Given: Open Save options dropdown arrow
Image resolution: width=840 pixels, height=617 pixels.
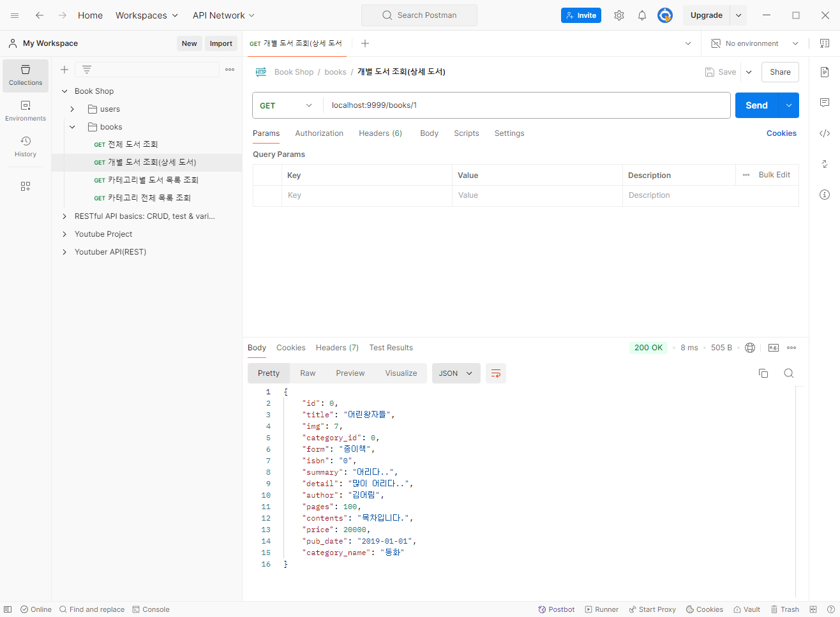Looking at the screenshot, I should click(x=749, y=72).
